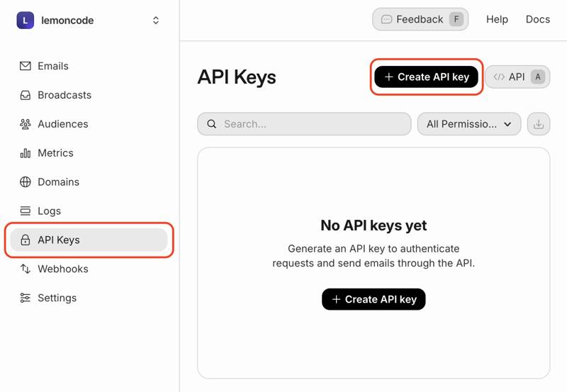This screenshot has height=392, width=567.
Task: Expand the lemoncode team switcher chevron
Action: [156, 21]
